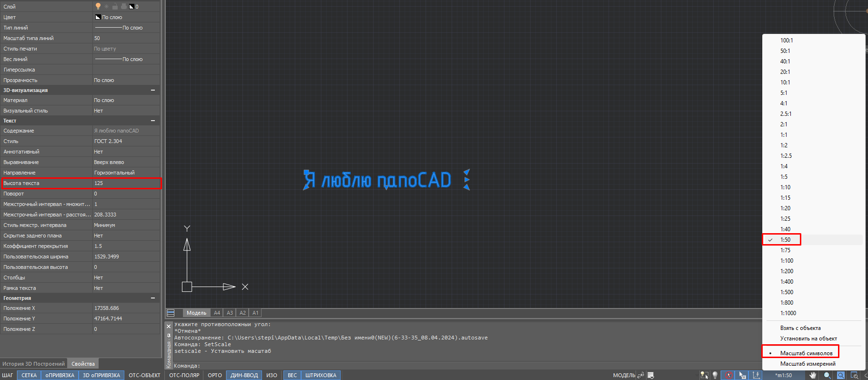Toggle the dynamic UCS axes icon
The width and height of the screenshot is (868, 380).
[x=756, y=375]
